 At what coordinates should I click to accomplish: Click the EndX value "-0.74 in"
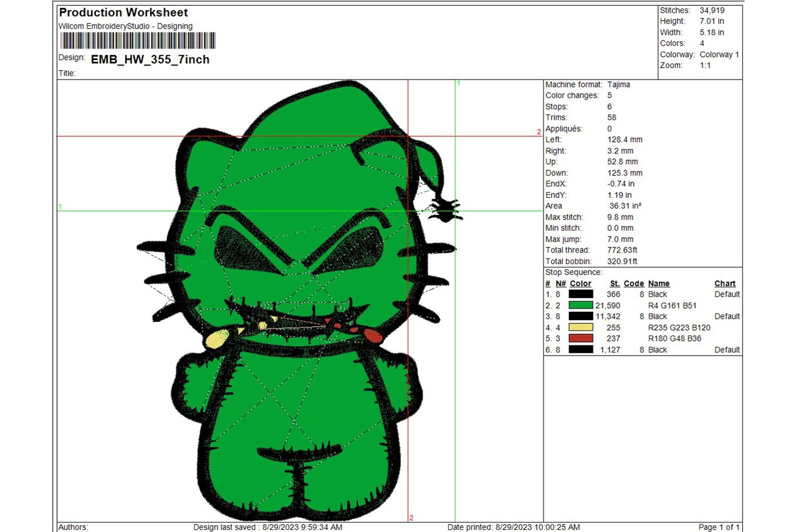[x=621, y=184]
